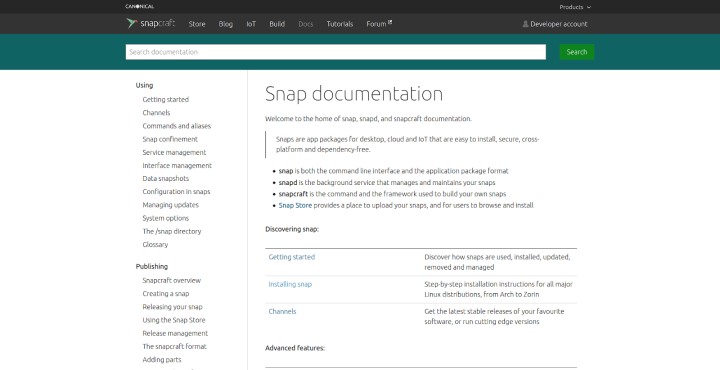Viewport: 720px width, 370px height.
Task: Open Snapcraft overview sidebar link
Action: [x=171, y=280]
